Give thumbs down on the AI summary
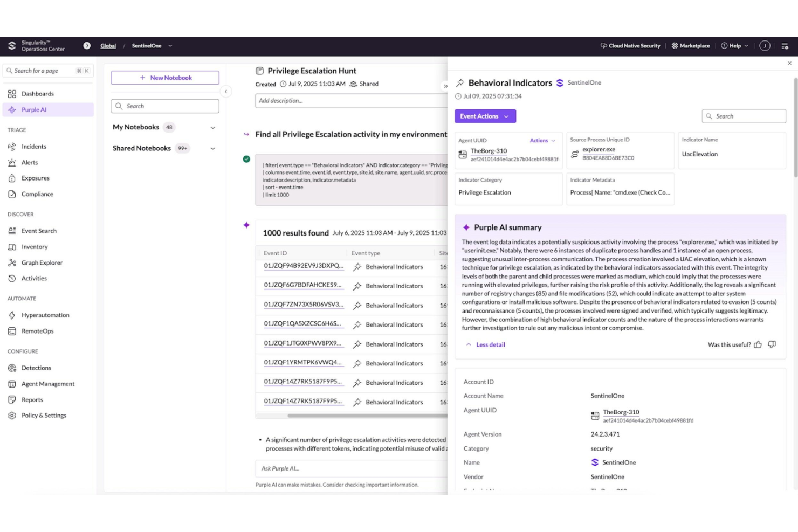This screenshot has height=532, width=798. [x=772, y=344]
